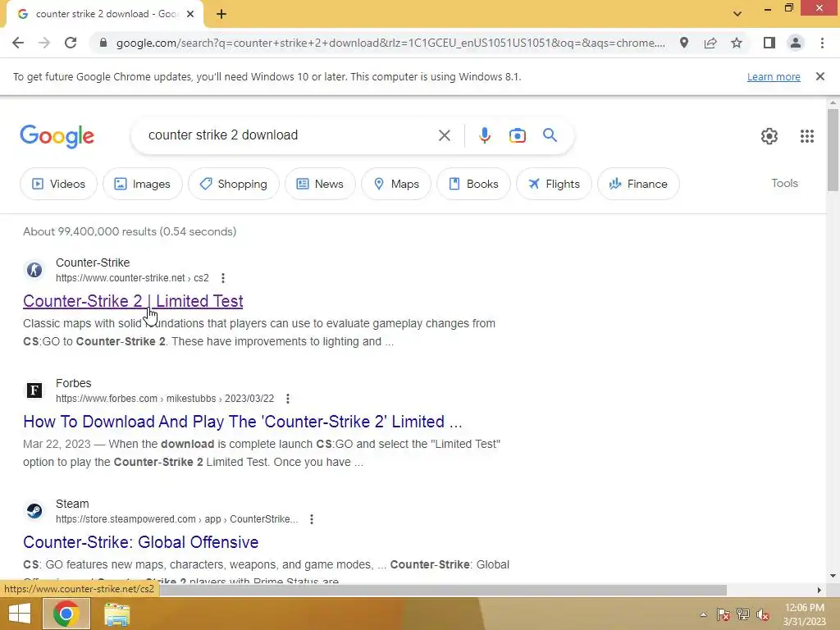Bookmark this tab with star icon
The height and width of the screenshot is (630, 840).
[737, 43]
